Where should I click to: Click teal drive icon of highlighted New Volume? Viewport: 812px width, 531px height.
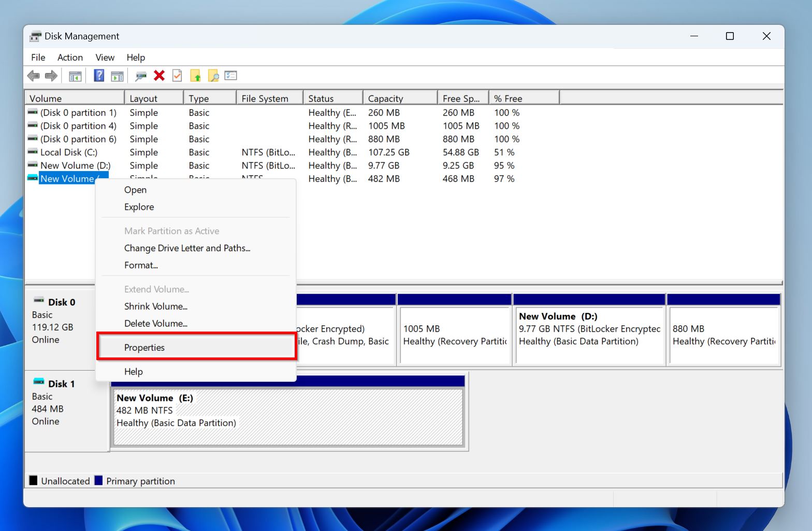33,178
